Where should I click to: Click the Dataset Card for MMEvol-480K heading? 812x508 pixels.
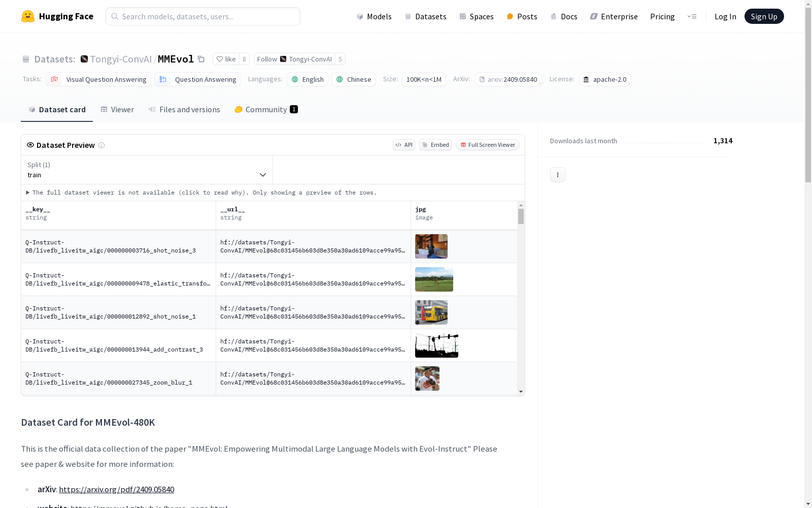tap(88, 422)
